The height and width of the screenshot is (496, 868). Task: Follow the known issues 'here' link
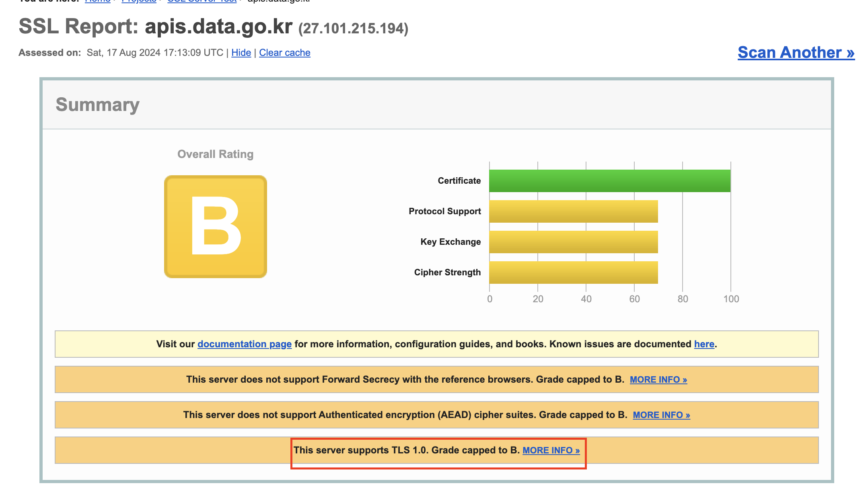click(x=704, y=344)
